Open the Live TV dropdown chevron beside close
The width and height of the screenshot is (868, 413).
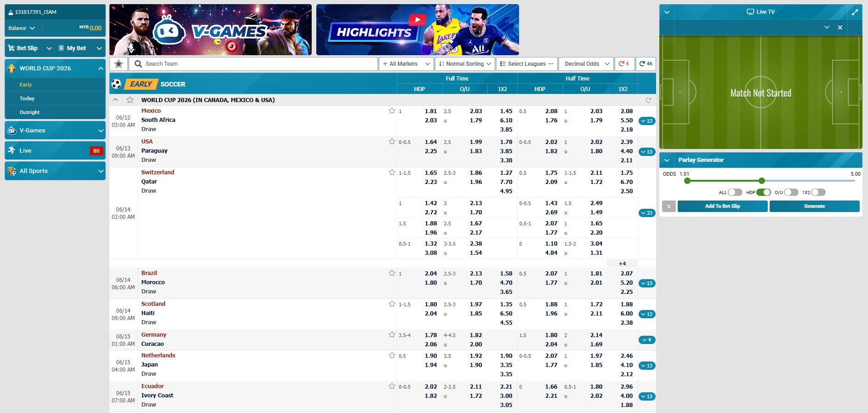827,28
